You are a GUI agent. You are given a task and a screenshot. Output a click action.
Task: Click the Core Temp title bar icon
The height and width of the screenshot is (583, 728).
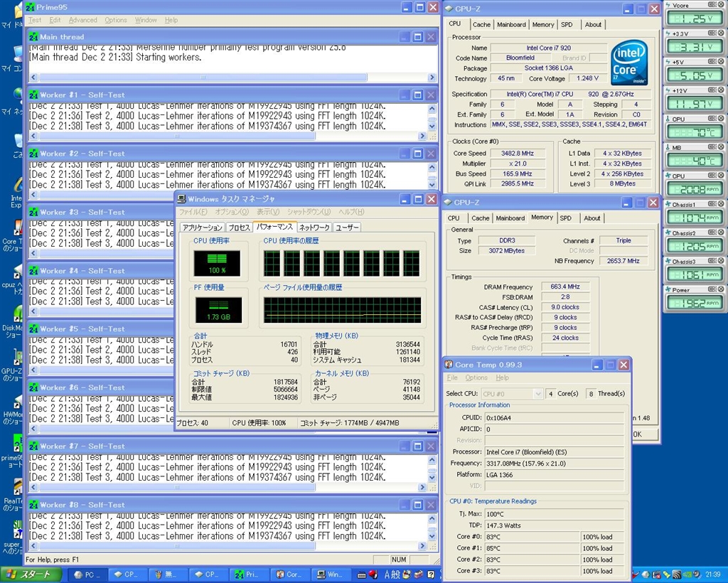pos(449,365)
